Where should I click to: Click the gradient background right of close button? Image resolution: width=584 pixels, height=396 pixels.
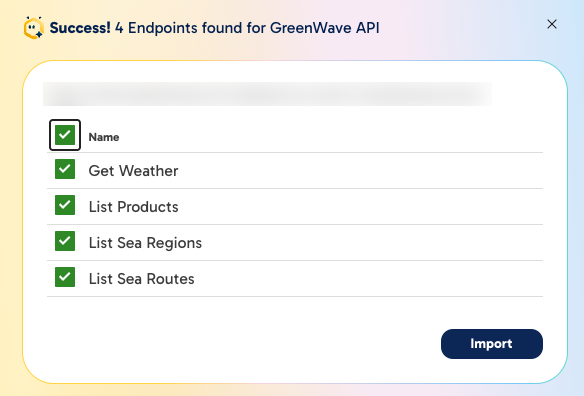(x=572, y=24)
